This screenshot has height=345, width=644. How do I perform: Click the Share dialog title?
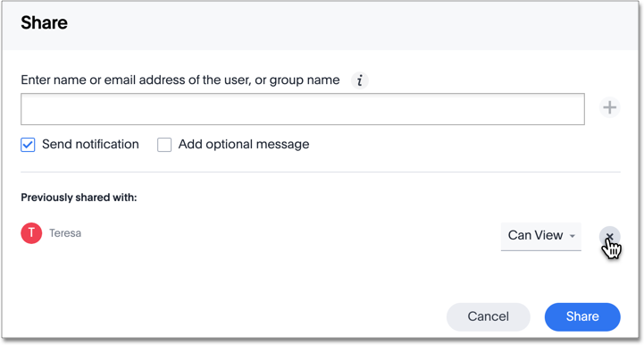tap(44, 22)
